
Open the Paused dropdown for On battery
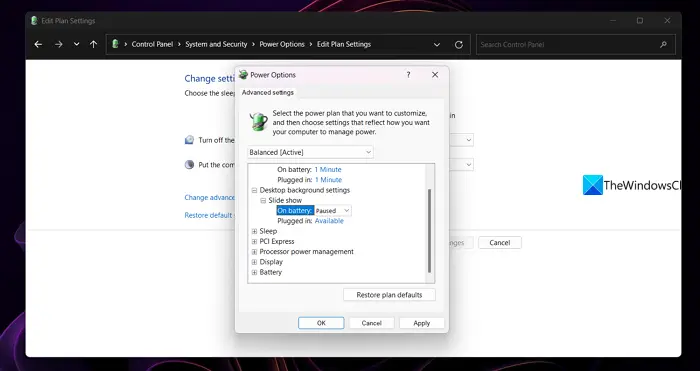coord(333,211)
